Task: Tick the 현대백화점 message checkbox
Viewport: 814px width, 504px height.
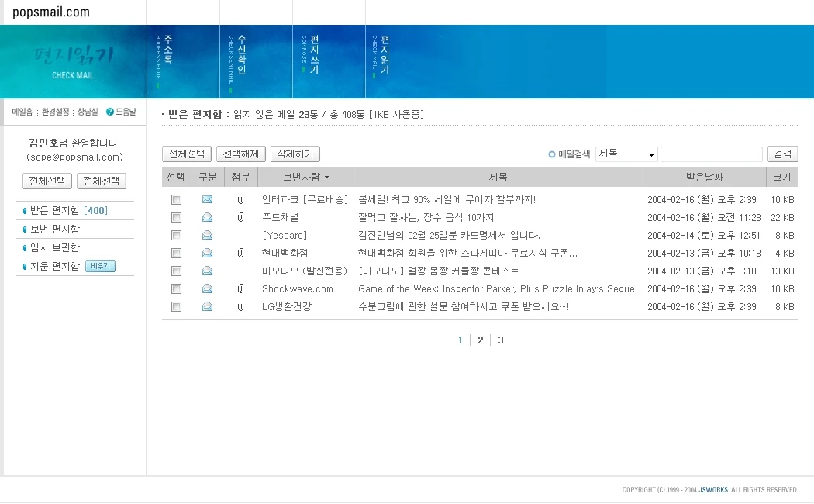Action: pyautogui.click(x=177, y=253)
